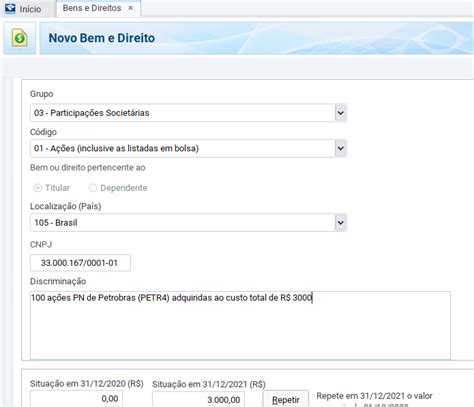Click the Situação em 31/12/2021 (R$) label
Image resolution: width=474 pixels, height=407 pixels.
(x=209, y=384)
